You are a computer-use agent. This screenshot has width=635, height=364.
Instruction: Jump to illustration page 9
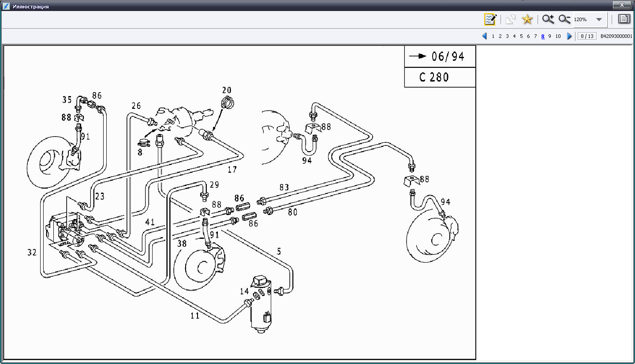pyautogui.click(x=549, y=37)
